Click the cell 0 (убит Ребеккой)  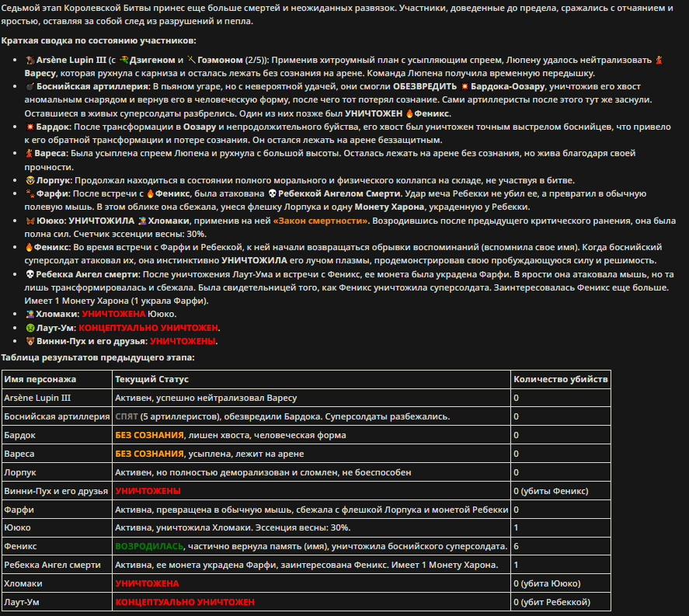point(561,602)
